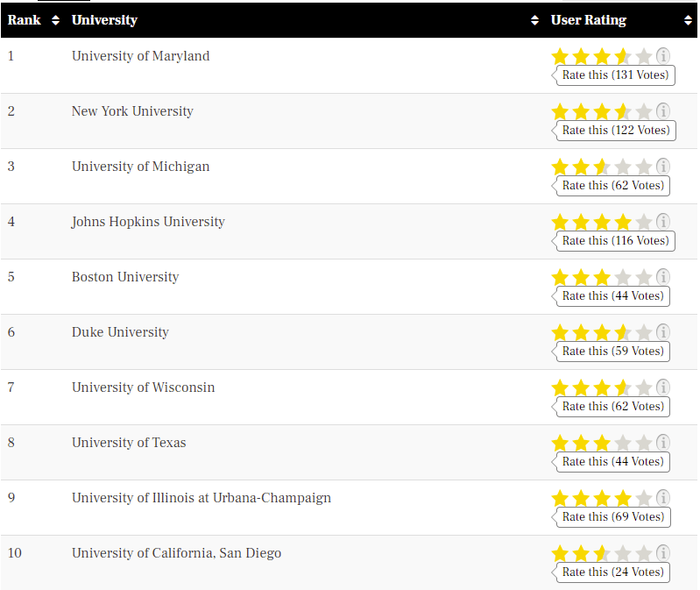Click the University column header text
The height and width of the screenshot is (590, 700).
[104, 20]
